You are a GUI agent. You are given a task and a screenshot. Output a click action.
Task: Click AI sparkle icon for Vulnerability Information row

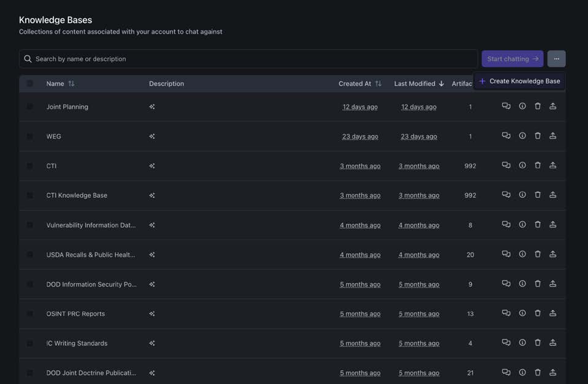152,225
